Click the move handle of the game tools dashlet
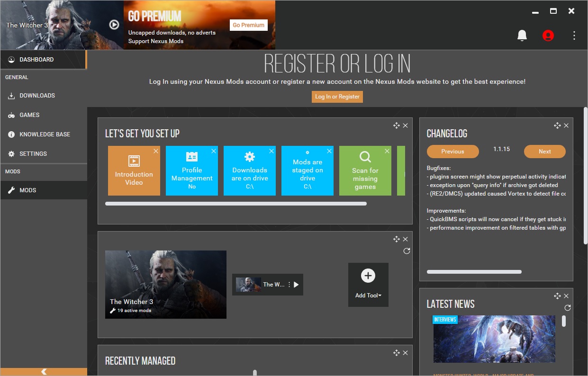Viewport: 588px width, 376px height. click(x=397, y=239)
